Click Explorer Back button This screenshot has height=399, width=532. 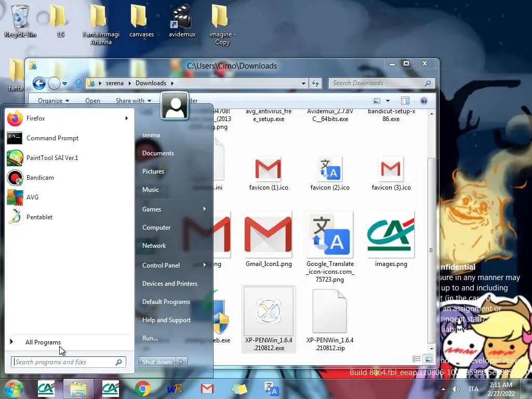(39, 83)
